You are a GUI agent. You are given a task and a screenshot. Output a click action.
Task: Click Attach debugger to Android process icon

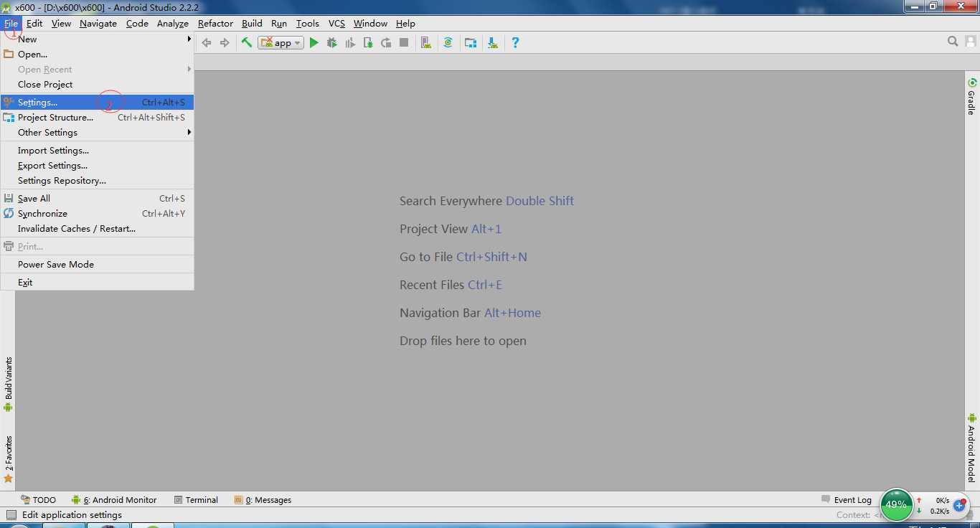[368, 43]
